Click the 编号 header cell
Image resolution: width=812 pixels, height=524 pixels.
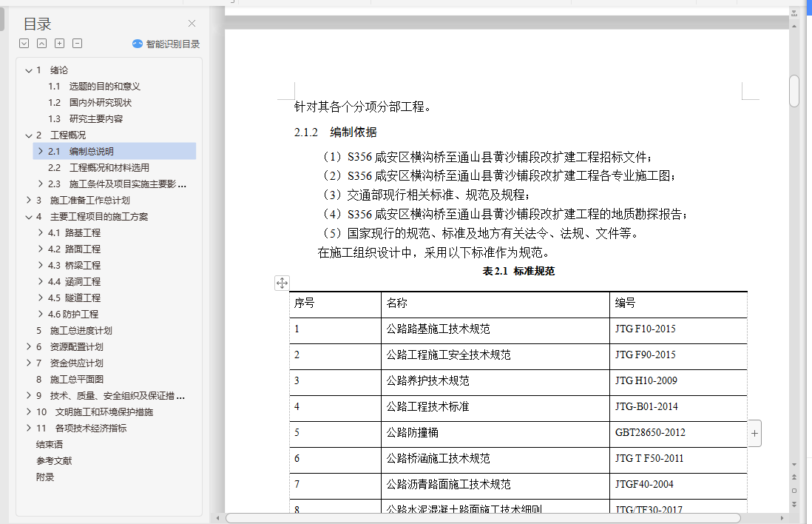[x=679, y=305]
